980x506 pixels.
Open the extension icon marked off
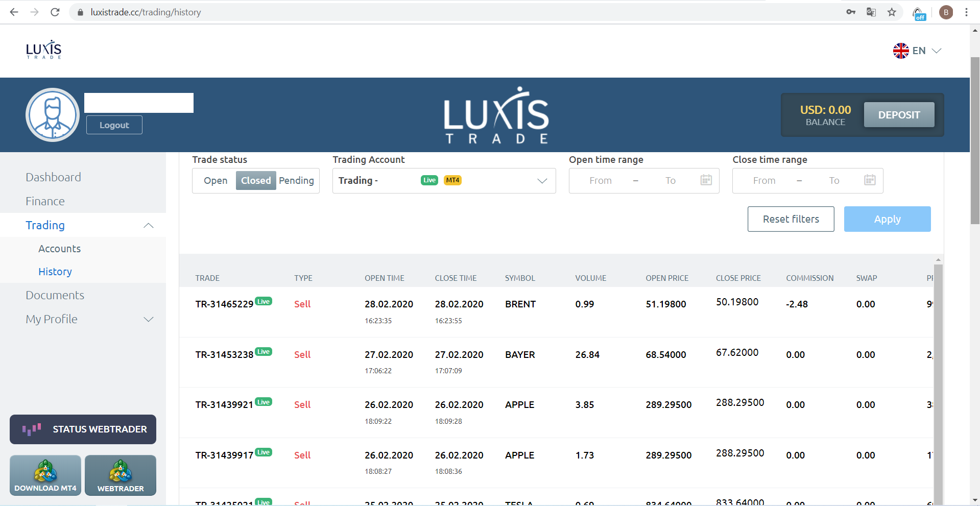point(919,13)
